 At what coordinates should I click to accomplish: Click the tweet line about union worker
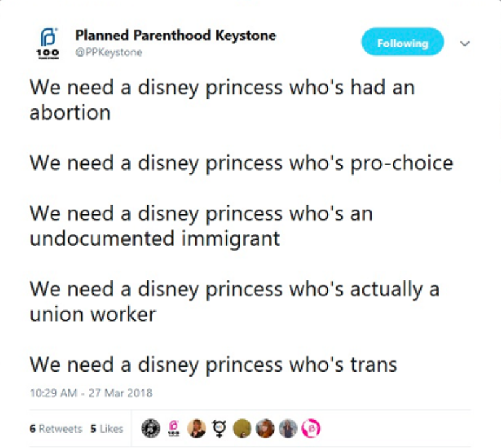[x=234, y=301]
